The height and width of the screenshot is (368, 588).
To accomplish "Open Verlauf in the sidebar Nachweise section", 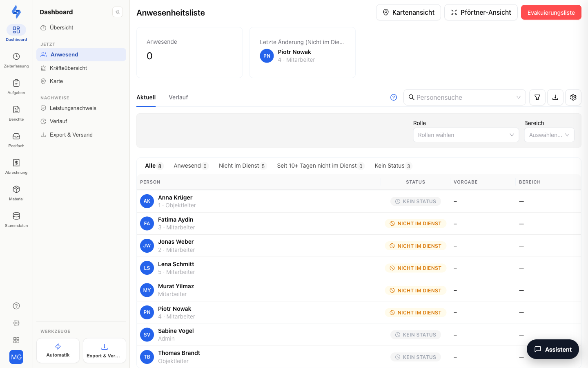I will pos(81,121).
